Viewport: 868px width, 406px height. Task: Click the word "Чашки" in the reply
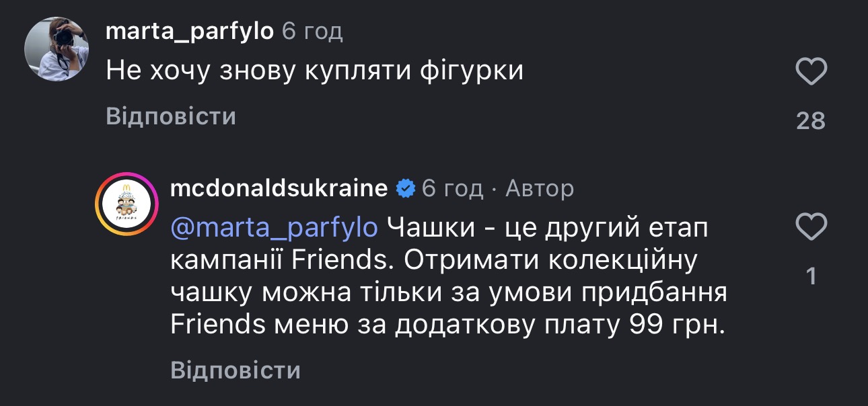point(428,228)
